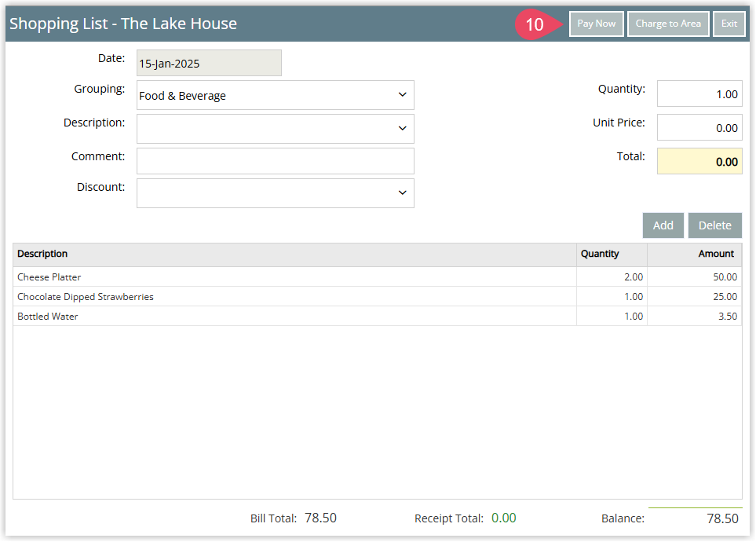The height and width of the screenshot is (542, 756).
Task: Sort by Description column header
Action: pos(294,255)
